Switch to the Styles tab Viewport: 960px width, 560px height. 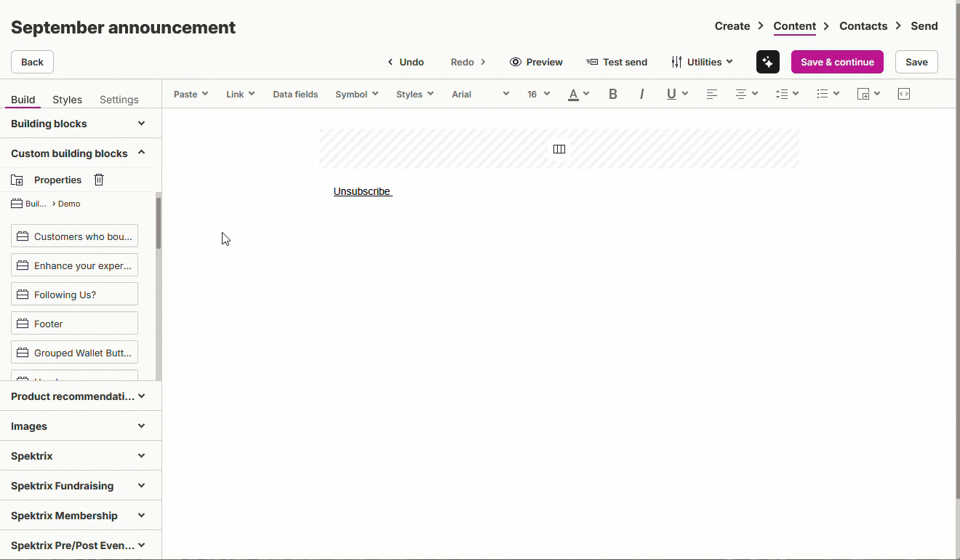(x=67, y=100)
